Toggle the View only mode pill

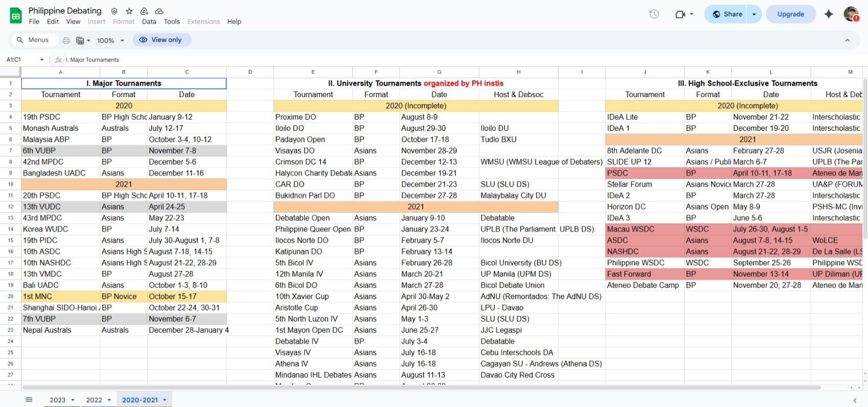162,40
